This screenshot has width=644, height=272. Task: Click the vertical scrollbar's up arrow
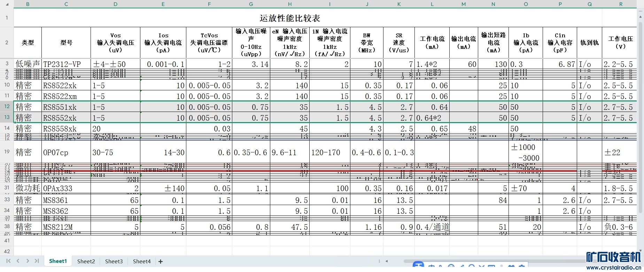pyautogui.click(x=640, y=16)
